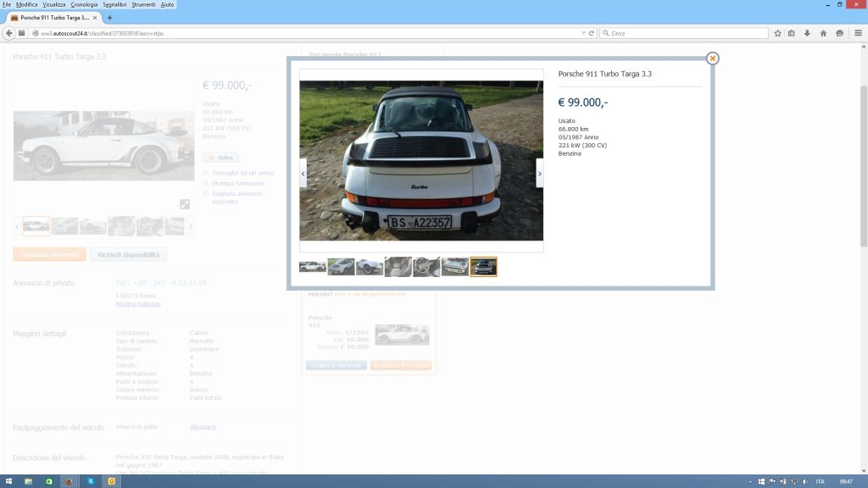Close the photo gallery popup
The width and height of the screenshot is (868, 488).
coord(712,58)
